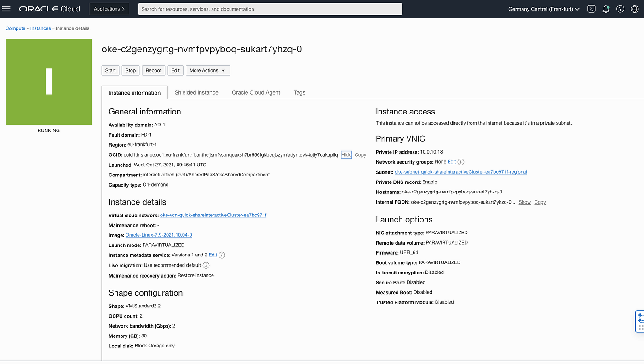Click the In-transit encryption Disabled value
Image resolution: width=644 pixels, height=364 pixels.
pos(434,272)
